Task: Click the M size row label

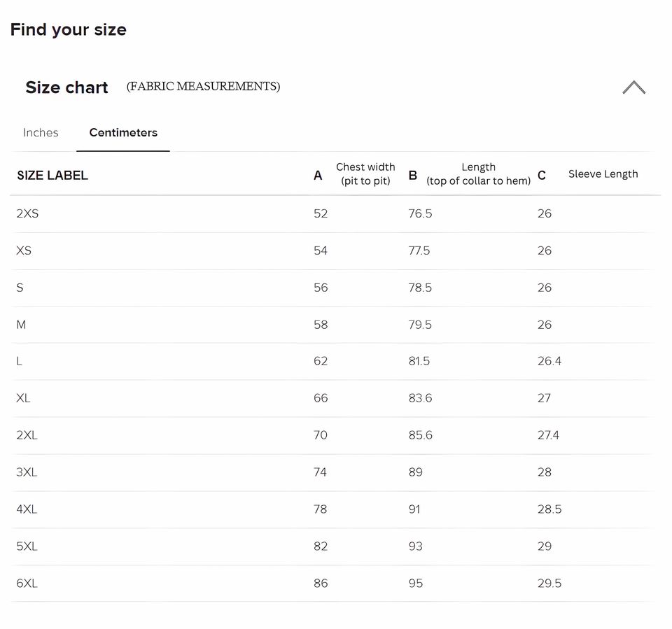Action: point(21,325)
